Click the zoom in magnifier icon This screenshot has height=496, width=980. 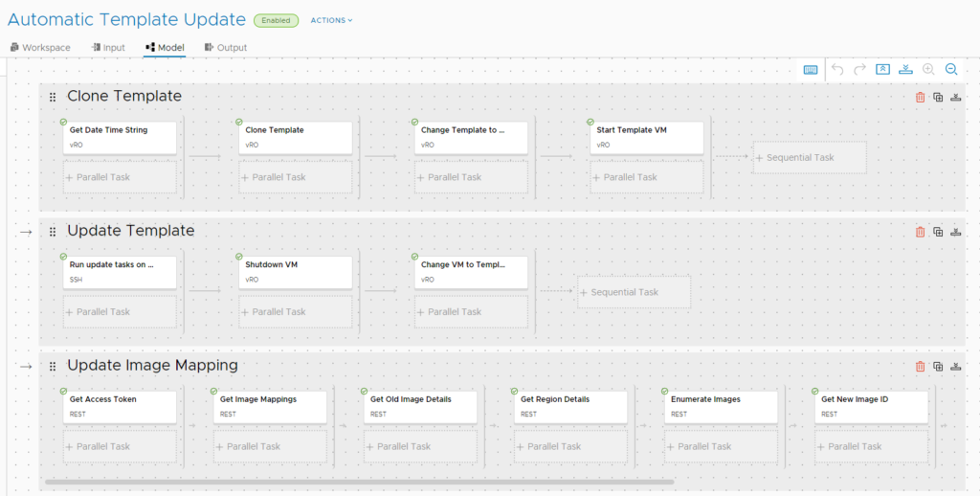click(928, 70)
